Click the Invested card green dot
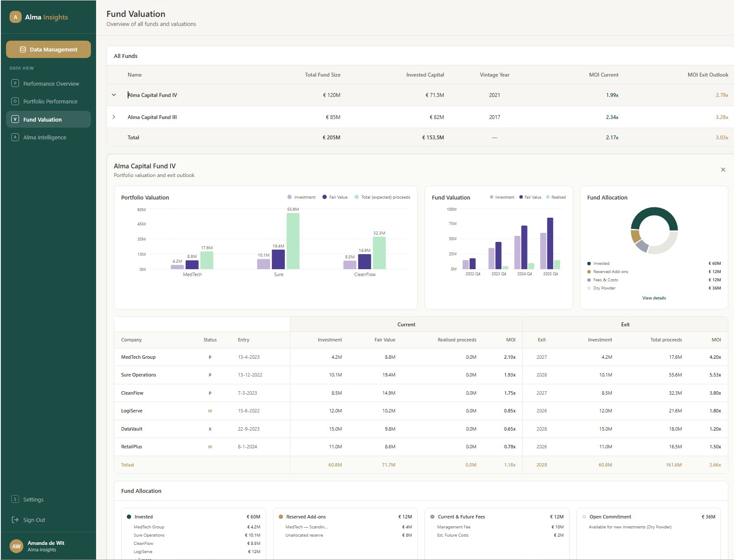The image size is (734, 560). pos(129,517)
